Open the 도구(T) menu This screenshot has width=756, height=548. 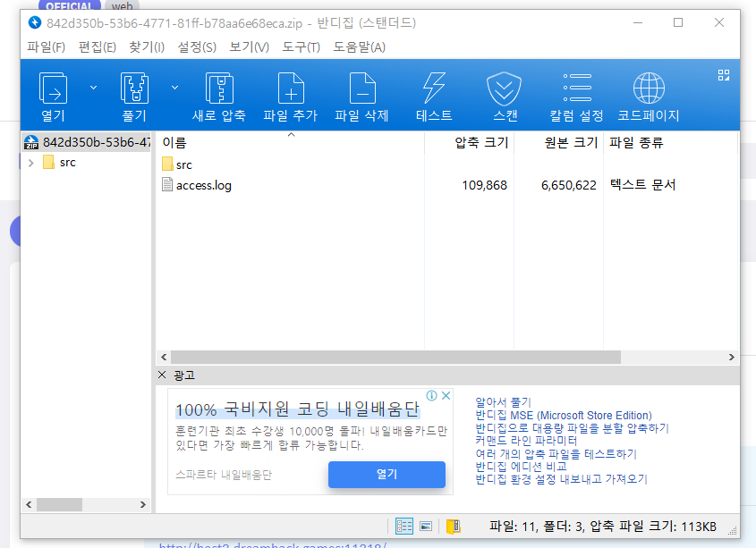pyautogui.click(x=302, y=47)
